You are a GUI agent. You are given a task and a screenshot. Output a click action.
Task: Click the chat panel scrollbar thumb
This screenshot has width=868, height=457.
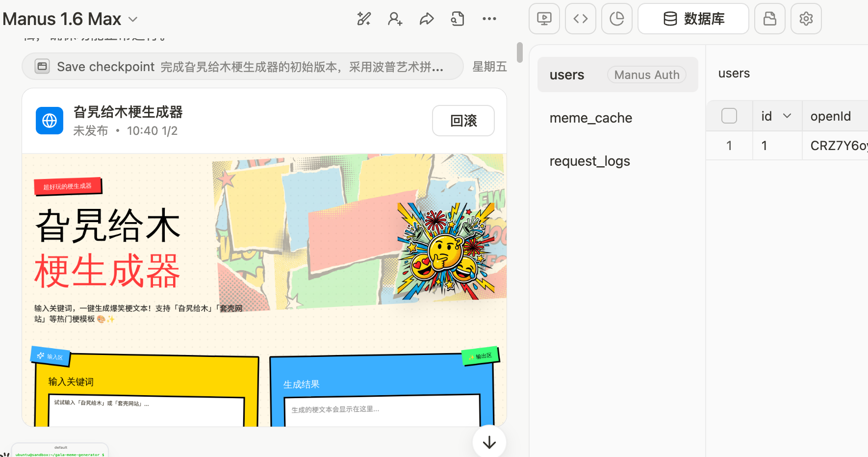click(520, 52)
